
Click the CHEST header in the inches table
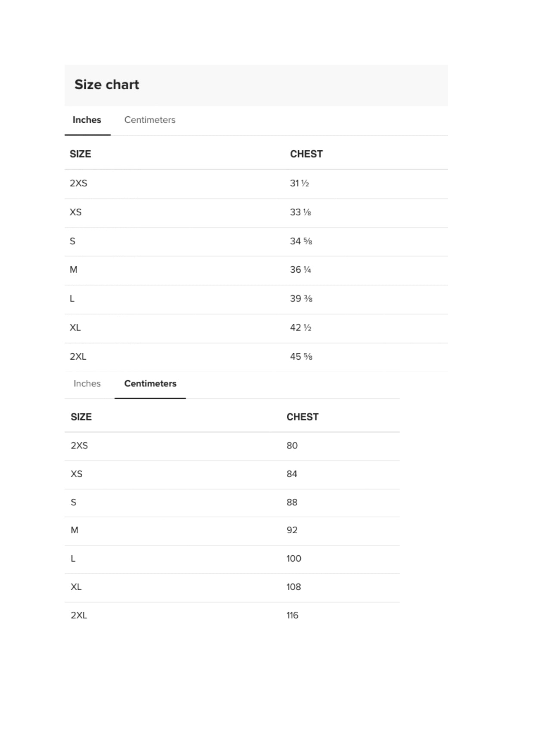(306, 154)
